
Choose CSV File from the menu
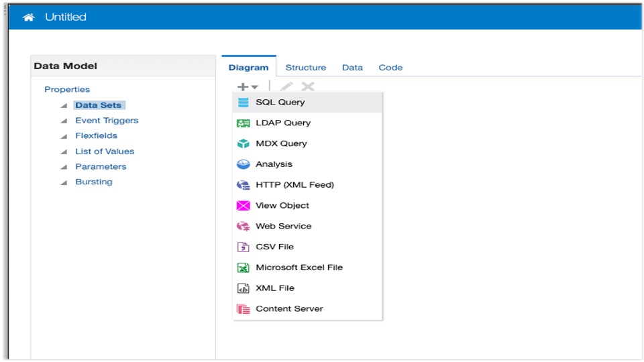(x=307, y=247)
